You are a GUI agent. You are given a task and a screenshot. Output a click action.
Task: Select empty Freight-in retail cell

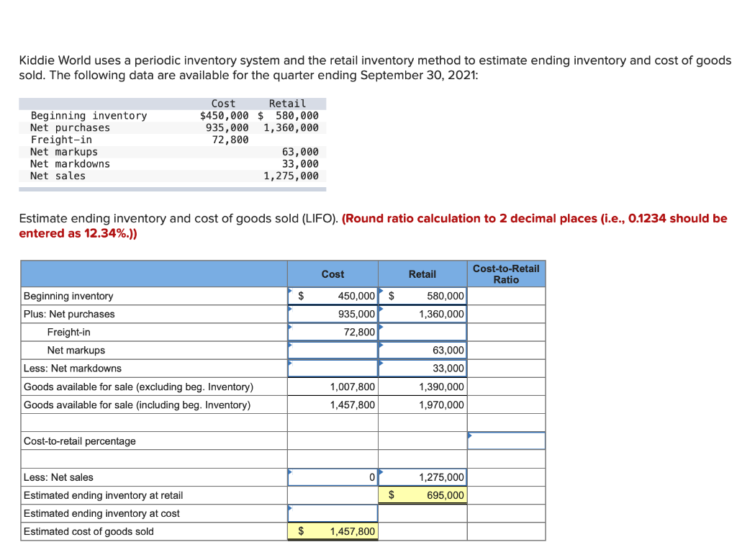pos(422,332)
